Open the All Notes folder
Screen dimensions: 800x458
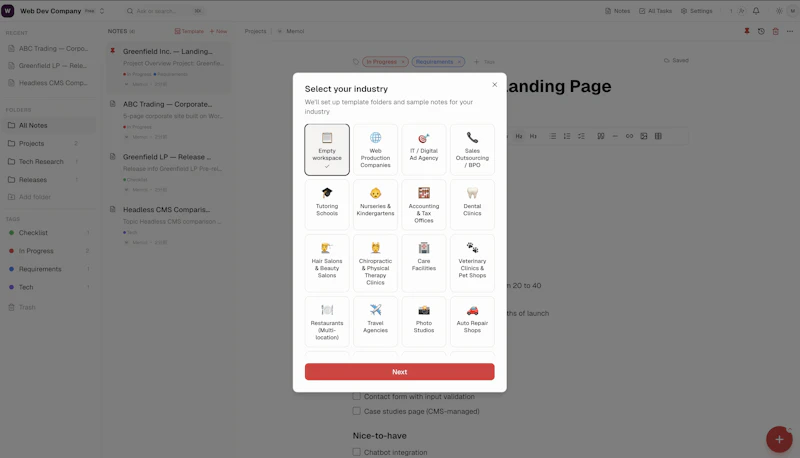(49, 125)
